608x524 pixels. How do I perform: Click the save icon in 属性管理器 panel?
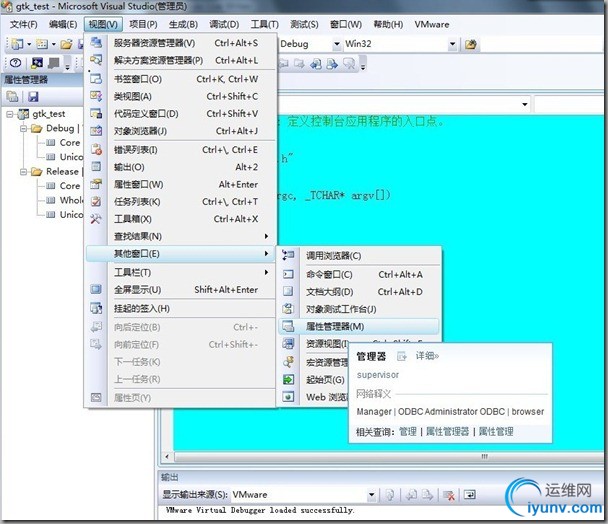coord(33,97)
